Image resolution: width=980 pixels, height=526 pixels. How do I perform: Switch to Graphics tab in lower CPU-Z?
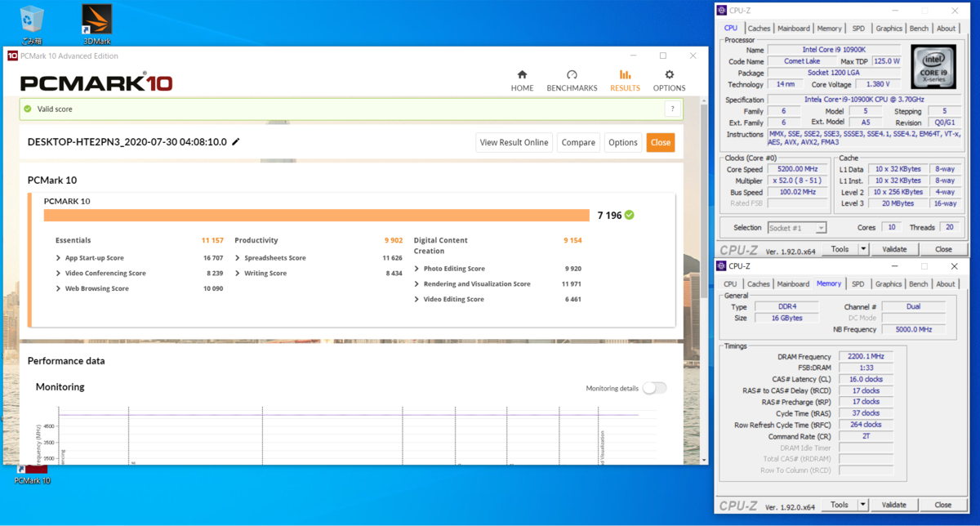pyautogui.click(x=889, y=284)
